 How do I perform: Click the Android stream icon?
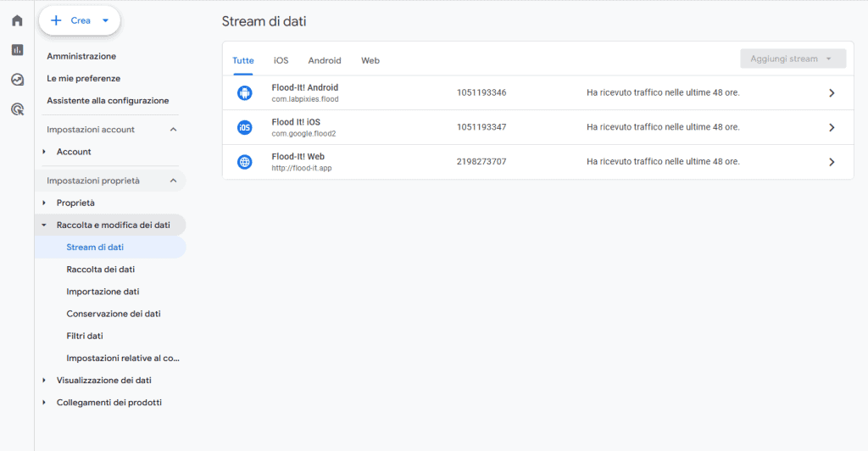coord(245,93)
